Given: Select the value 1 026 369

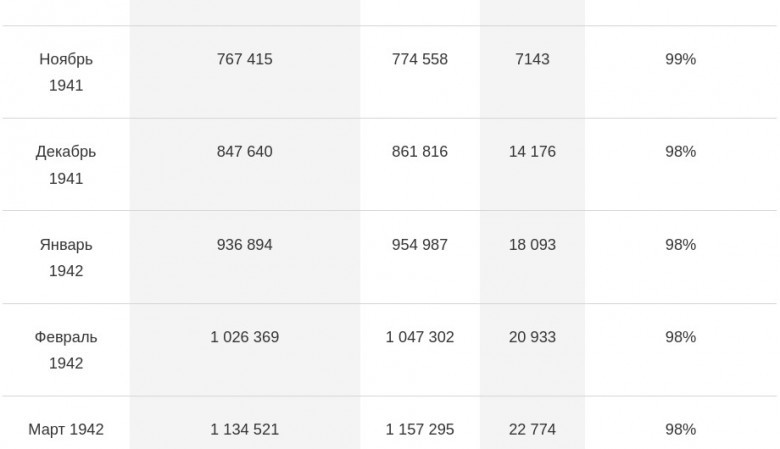Looking at the screenshot, I should point(244,337).
